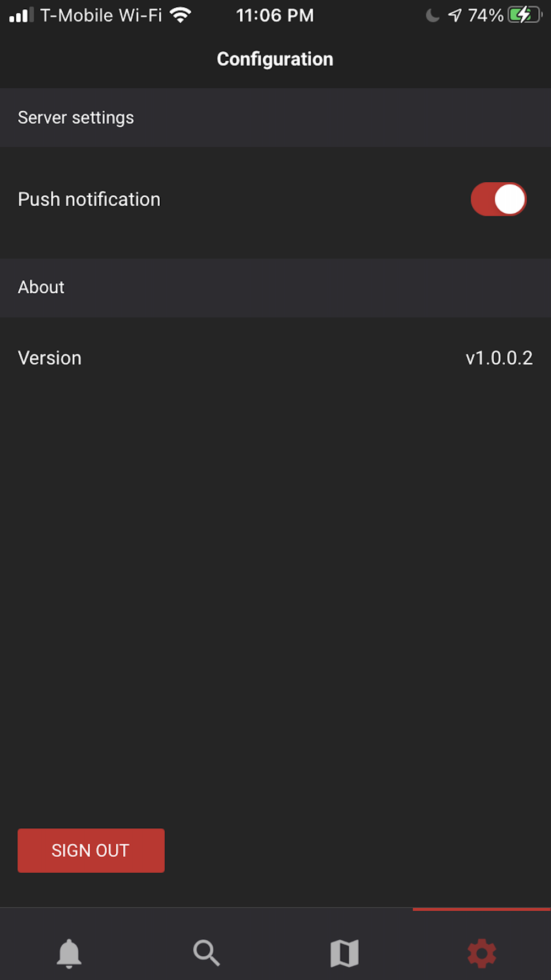
Task: Tap the Version row label
Action: 50,358
